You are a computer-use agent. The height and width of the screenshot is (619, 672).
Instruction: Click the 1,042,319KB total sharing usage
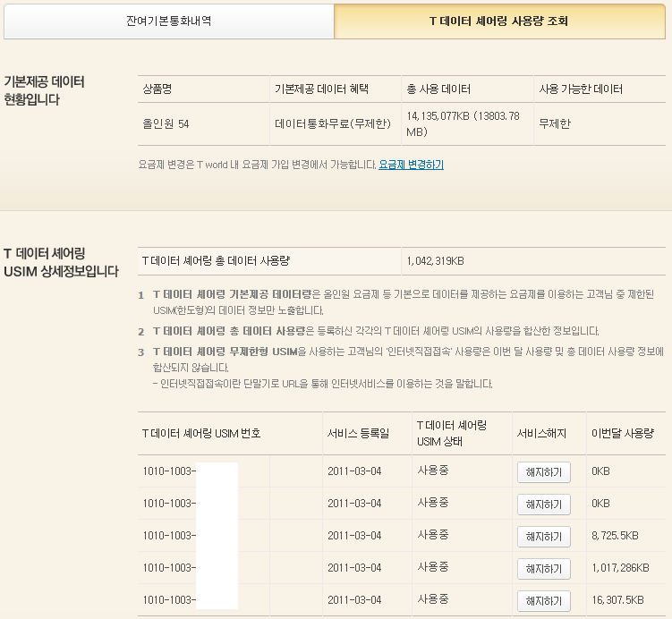[436, 261]
